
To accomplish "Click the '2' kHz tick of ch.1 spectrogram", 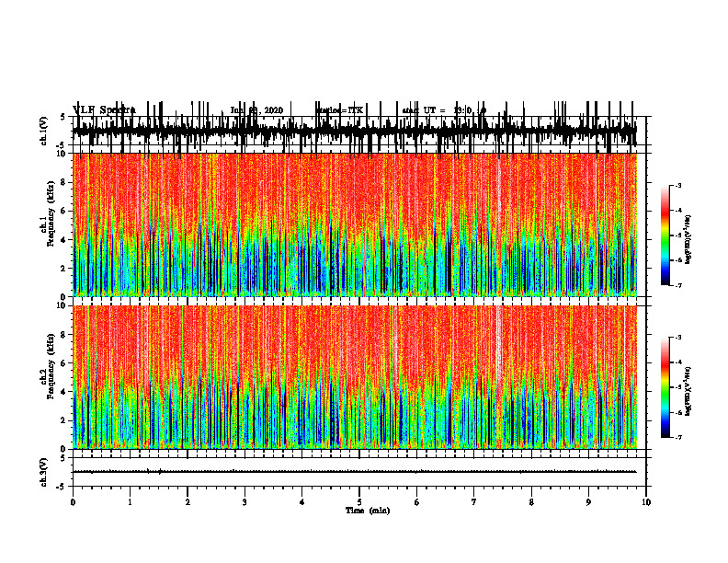I will coord(64,269).
